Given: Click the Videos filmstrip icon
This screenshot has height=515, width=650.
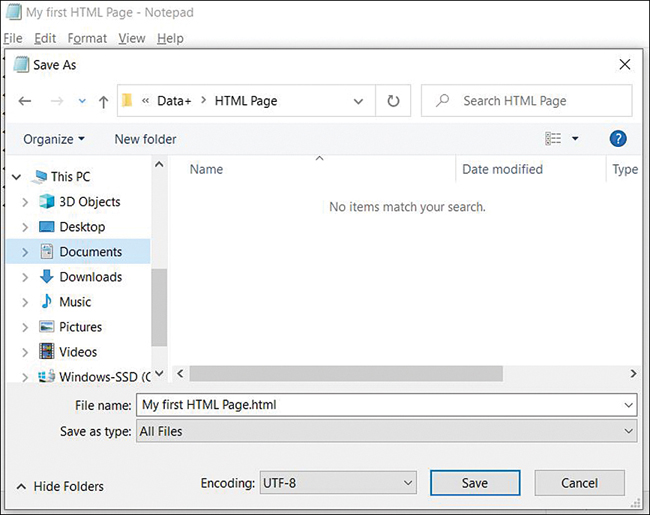Looking at the screenshot, I should coord(46,352).
